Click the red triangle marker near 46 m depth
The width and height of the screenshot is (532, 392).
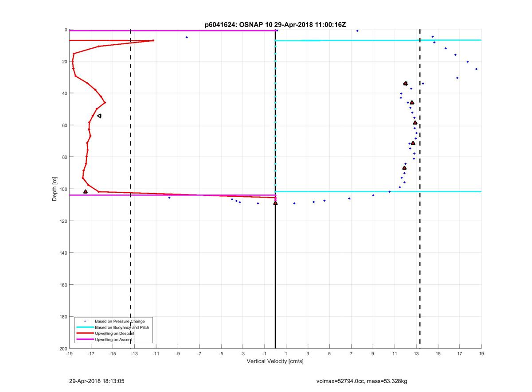point(412,102)
